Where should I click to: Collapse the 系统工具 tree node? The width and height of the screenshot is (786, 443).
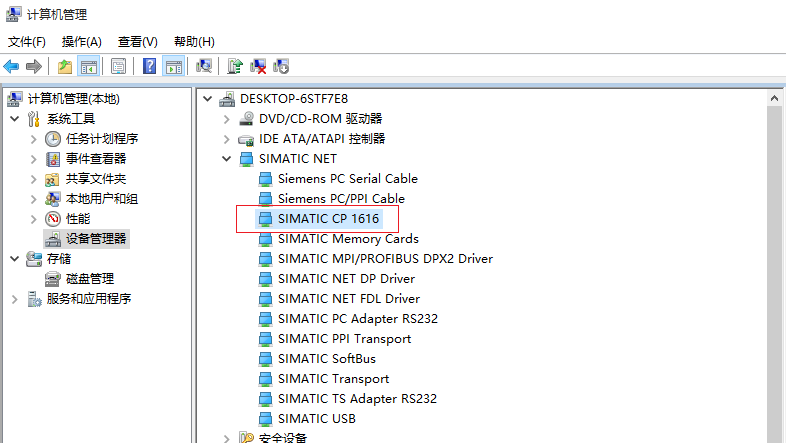[x=15, y=119]
